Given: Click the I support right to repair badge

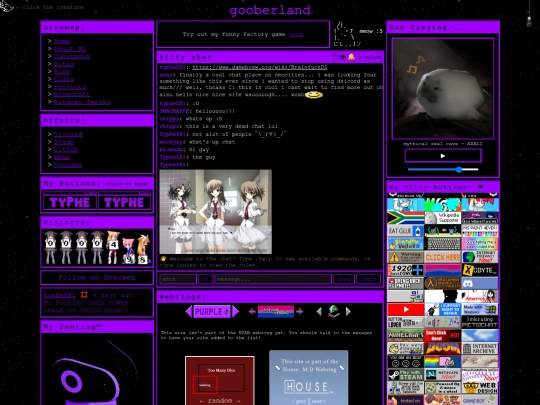Looking at the screenshot, I should (x=443, y=309).
